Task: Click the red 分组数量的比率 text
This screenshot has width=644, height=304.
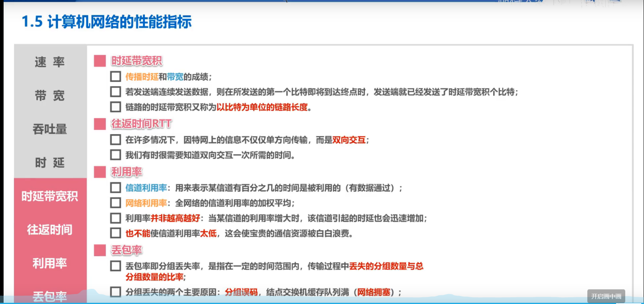Action: tap(154, 277)
